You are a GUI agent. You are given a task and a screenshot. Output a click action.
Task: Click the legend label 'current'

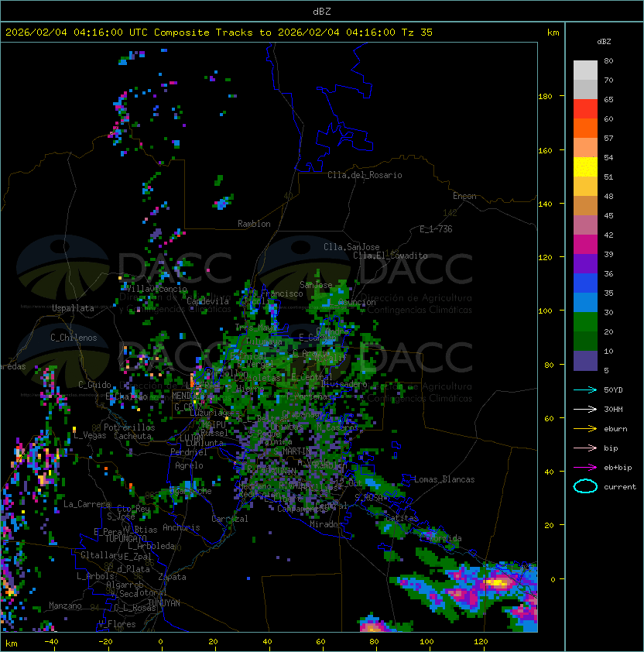[x=620, y=487]
